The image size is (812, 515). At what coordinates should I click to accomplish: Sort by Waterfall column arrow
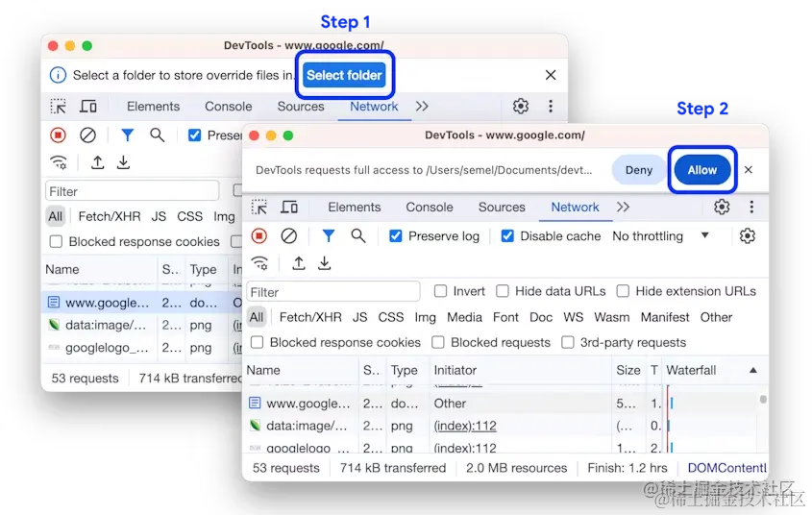[x=753, y=370]
